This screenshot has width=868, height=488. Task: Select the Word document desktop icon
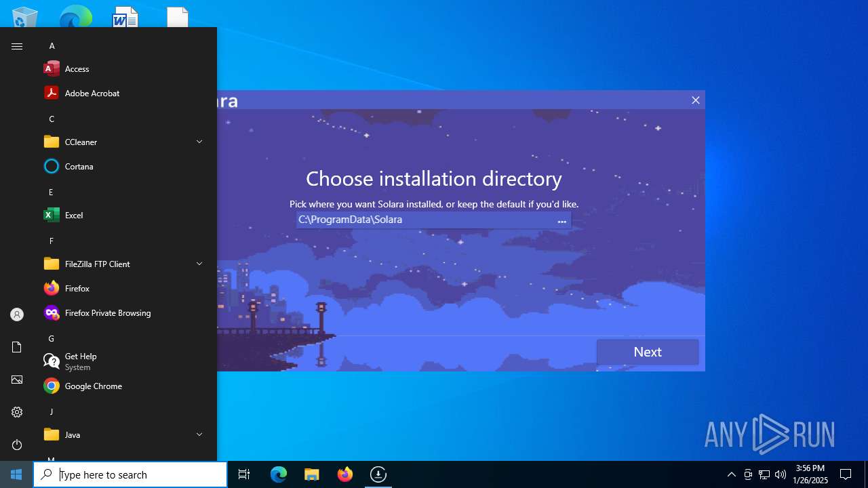[125, 16]
